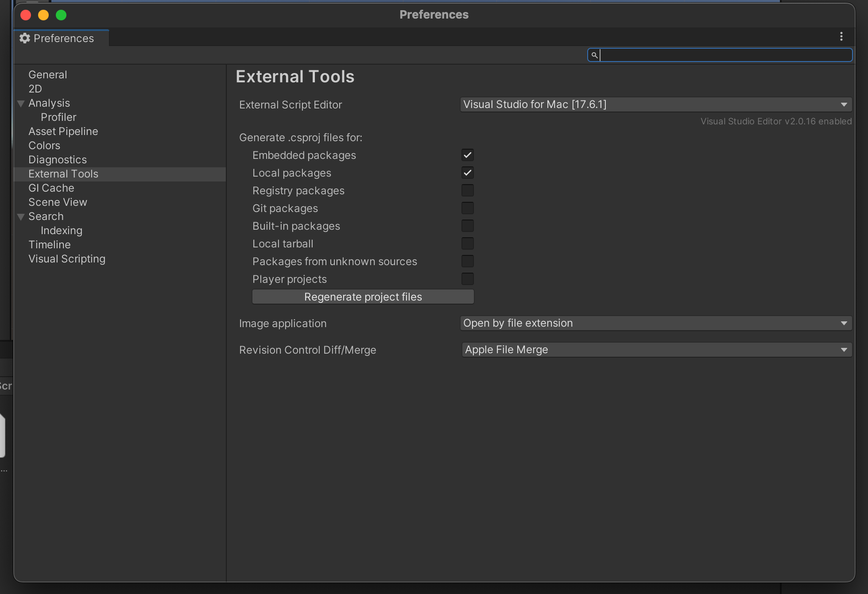Collapse the Search tree section
Screen dimensions: 868x594
click(21, 217)
